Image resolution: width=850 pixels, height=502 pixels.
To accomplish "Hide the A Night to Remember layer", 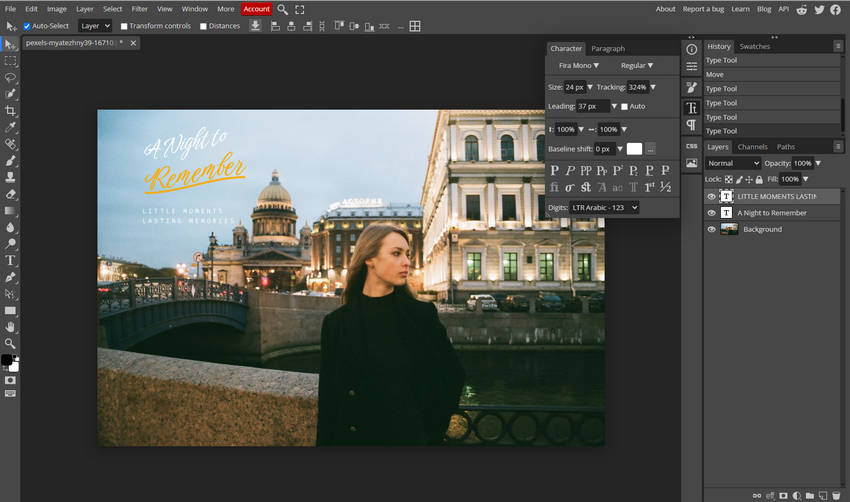I will point(712,213).
